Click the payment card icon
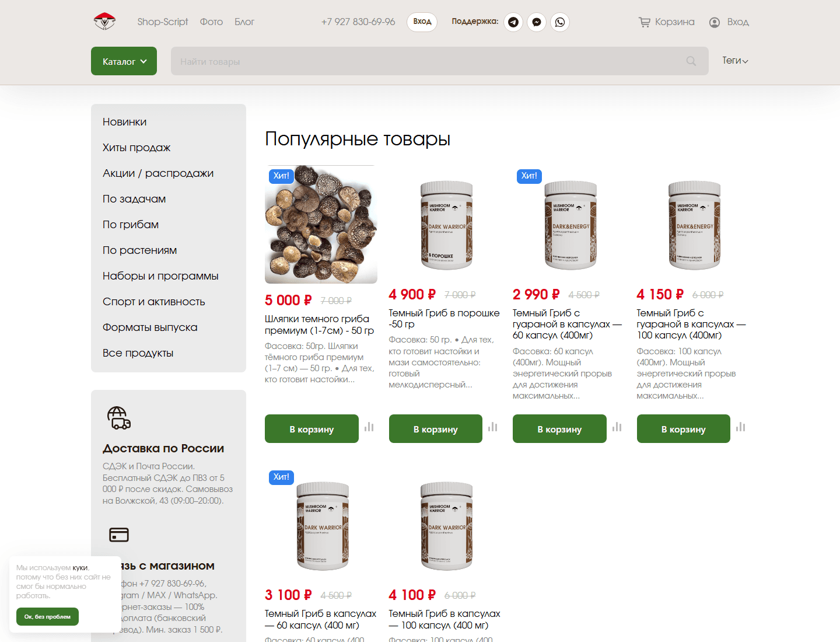840x642 pixels. (x=119, y=535)
